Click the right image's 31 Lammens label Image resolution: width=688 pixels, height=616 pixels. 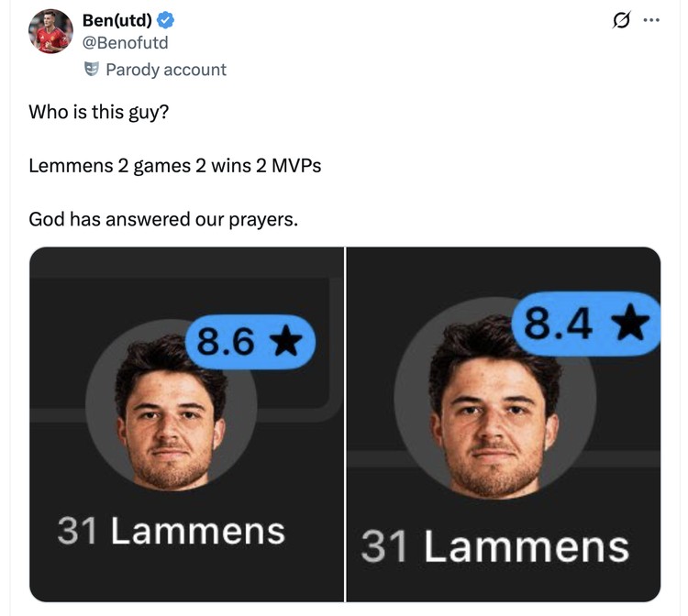click(494, 546)
